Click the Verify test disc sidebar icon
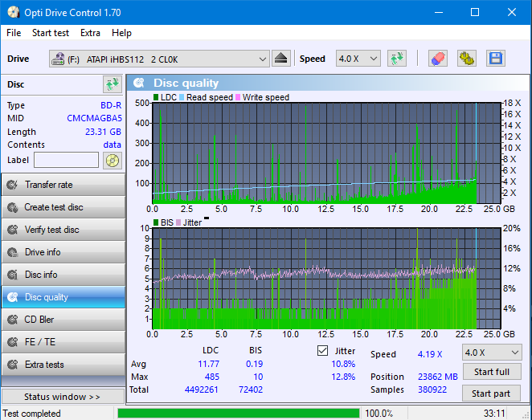This screenshot has width=532, height=420. point(13,230)
